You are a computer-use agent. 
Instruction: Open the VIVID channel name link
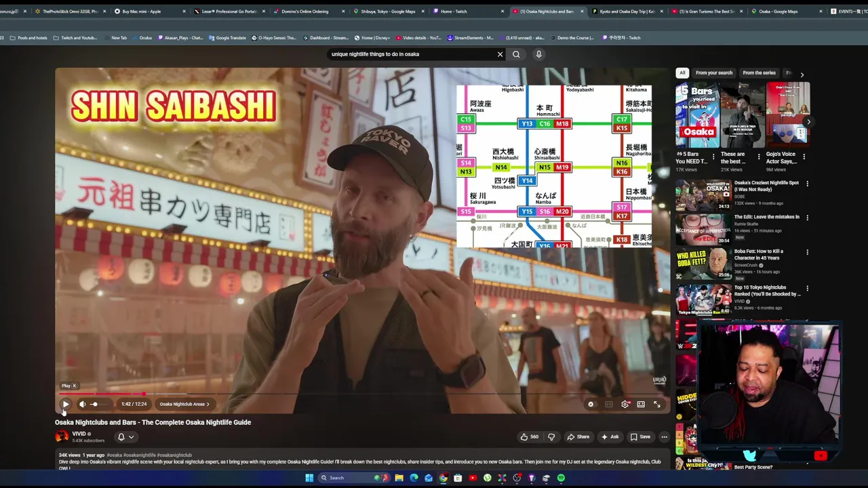coord(79,434)
